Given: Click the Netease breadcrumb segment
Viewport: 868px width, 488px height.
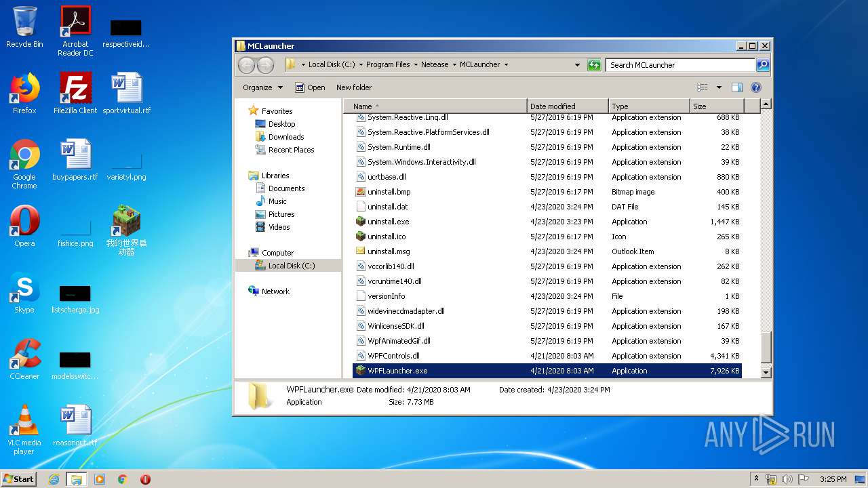Looking at the screenshot, I should coord(435,65).
